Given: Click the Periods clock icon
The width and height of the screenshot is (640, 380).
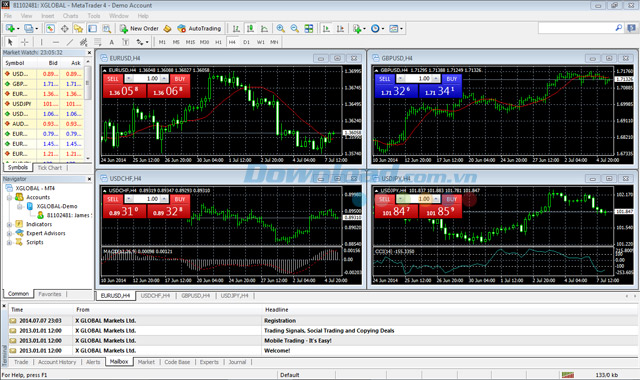Looking at the screenshot, I should (375, 29).
